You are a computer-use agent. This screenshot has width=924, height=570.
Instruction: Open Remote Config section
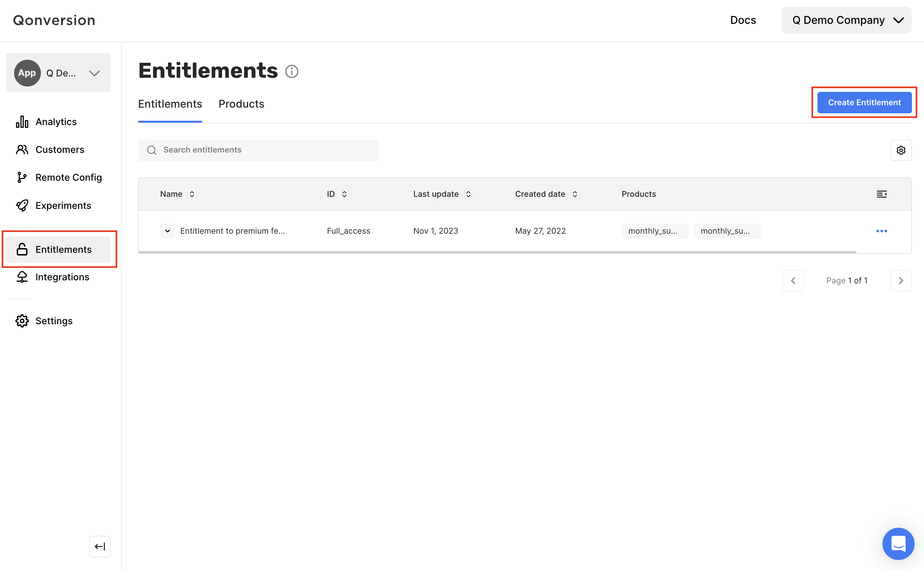click(68, 178)
